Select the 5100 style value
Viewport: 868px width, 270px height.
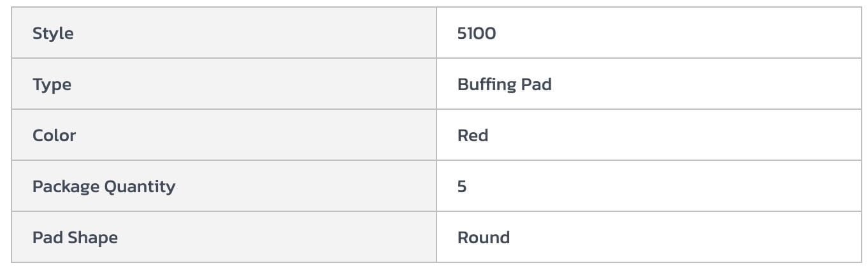pyautogui.click(x=476, y=33)
